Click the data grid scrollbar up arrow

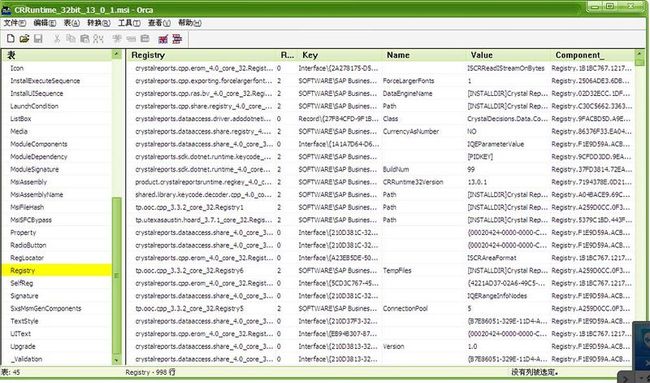click(x=640, y=54)
